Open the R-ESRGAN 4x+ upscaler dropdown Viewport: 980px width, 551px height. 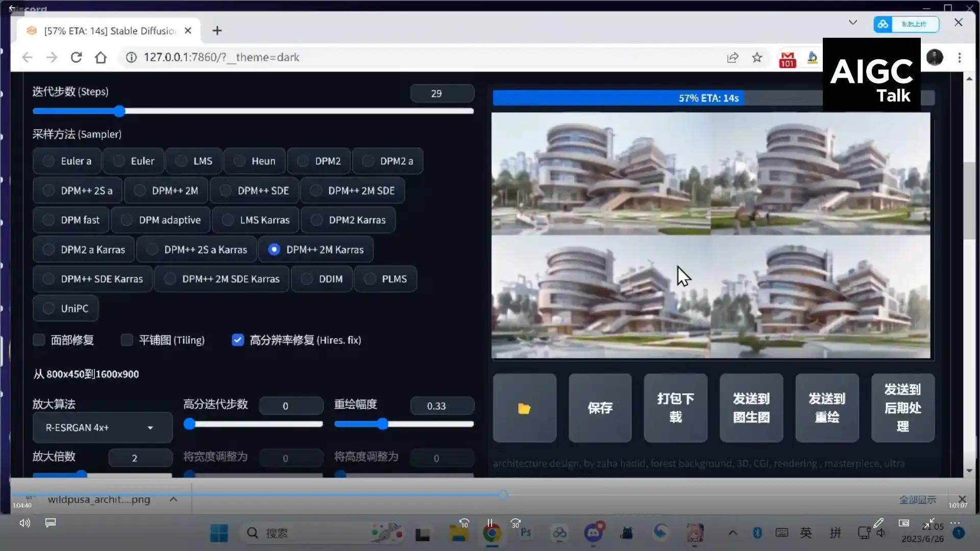point(102,428)
